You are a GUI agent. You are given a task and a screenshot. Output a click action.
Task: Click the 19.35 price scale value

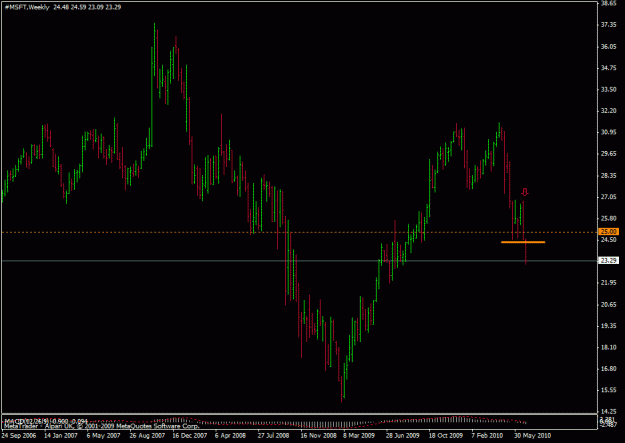(x=609, y=326)
